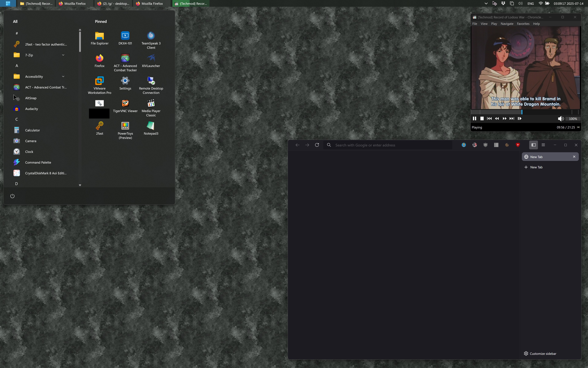The width and height of the screenshot is (588, 368).
Task: Click the audio channel icon in the status bar
Action: click(578, 127)
